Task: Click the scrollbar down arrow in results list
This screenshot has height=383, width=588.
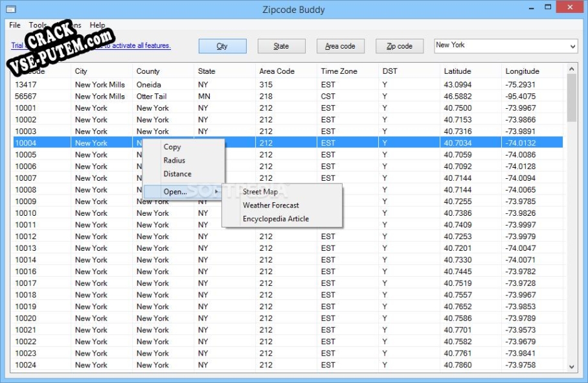Action: [571, 367]
